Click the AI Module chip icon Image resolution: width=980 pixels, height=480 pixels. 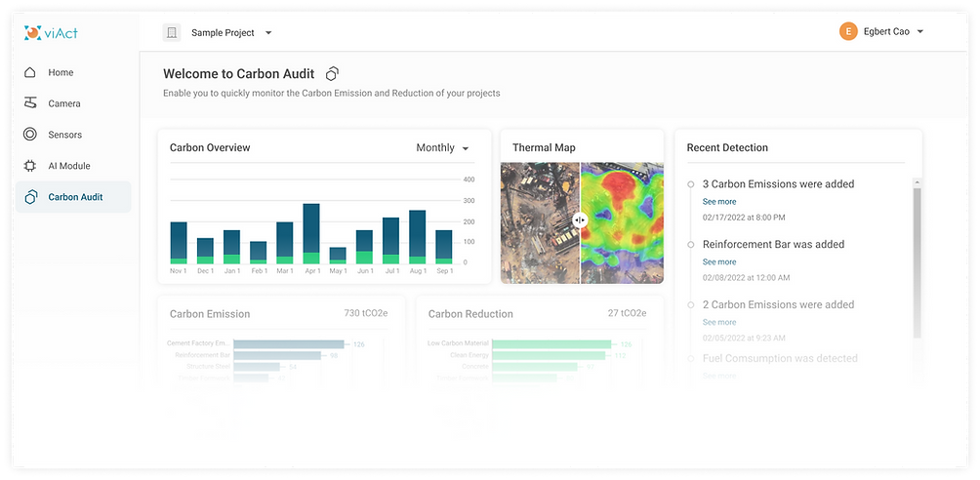coord(30,166)
